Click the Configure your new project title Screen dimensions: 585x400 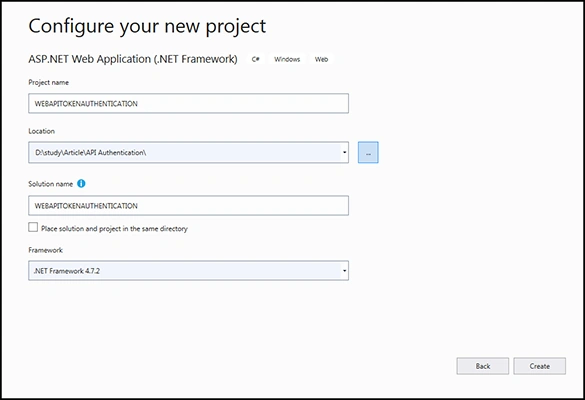[x=147, y=27]
